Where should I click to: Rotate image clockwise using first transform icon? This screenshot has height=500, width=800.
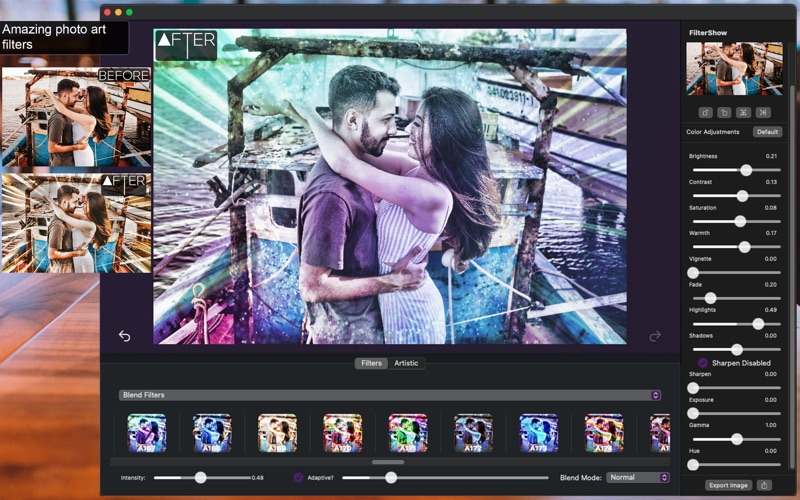pos(706,113)
